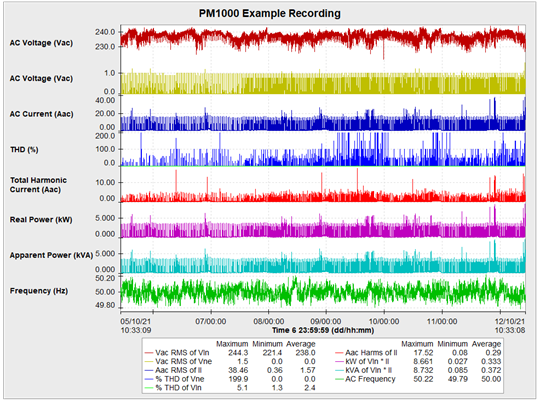
Task: Click maximum value 199.9 in legend
Action: pos(238,379)
